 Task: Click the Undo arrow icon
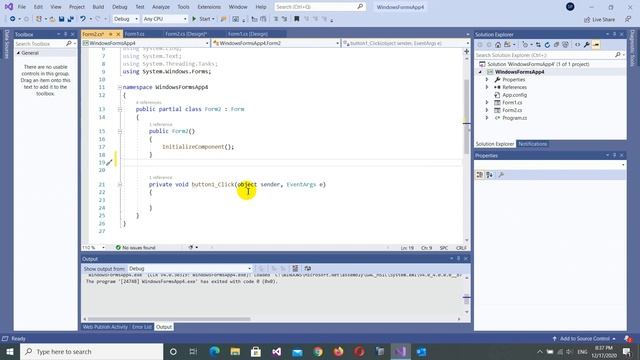pos(83,19)
